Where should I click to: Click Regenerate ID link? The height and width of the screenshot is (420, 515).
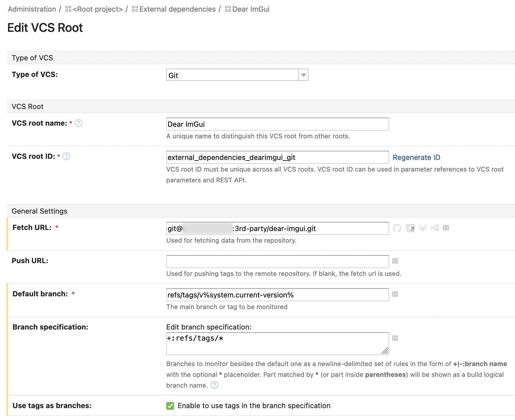click(x=416, y=157)
